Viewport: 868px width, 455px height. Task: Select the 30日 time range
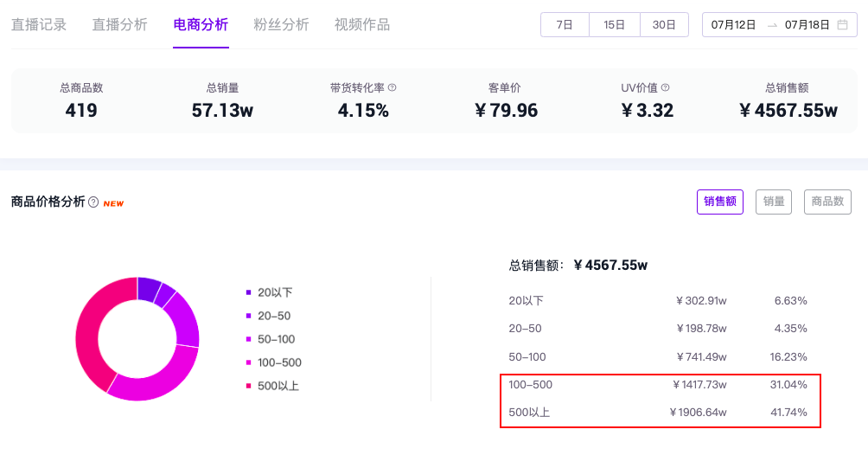pos(664,25)
